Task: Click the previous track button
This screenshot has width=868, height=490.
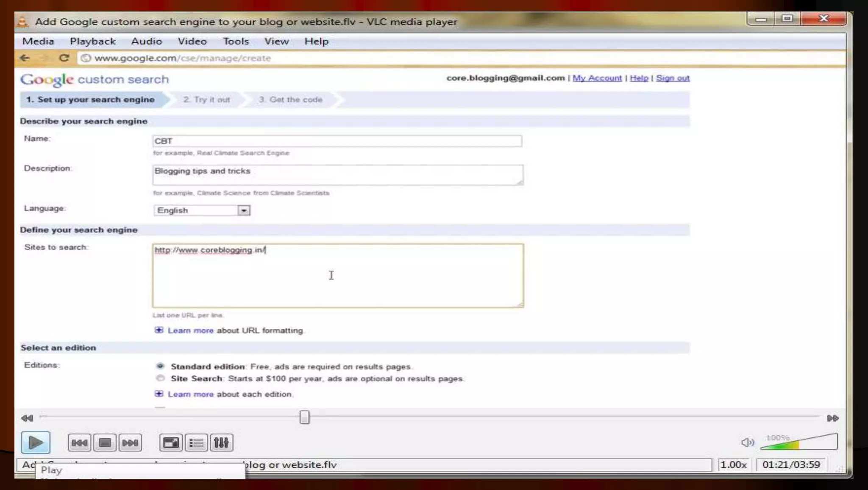Action: tap(79, 443)
